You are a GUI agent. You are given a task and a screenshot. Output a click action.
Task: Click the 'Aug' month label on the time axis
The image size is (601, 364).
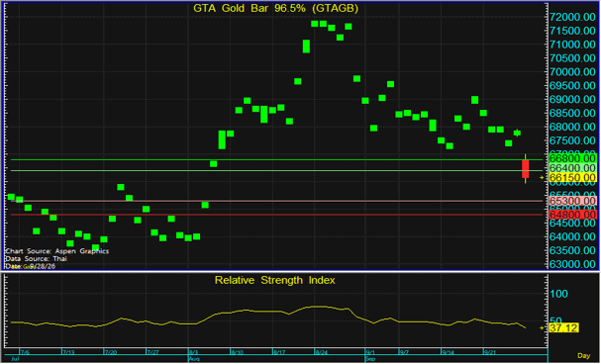click(x=193, y=359)
